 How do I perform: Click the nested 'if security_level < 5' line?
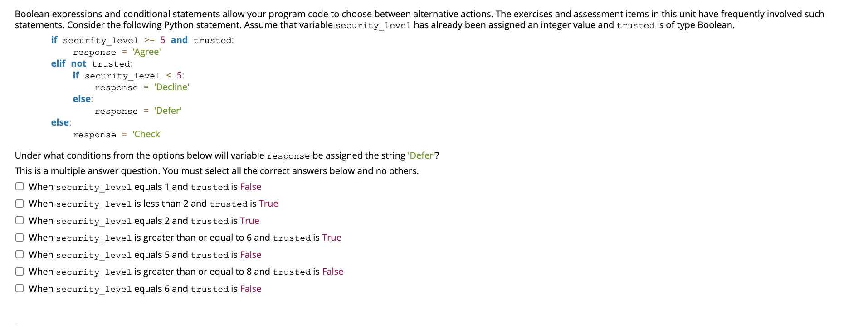tap(129, 75)
